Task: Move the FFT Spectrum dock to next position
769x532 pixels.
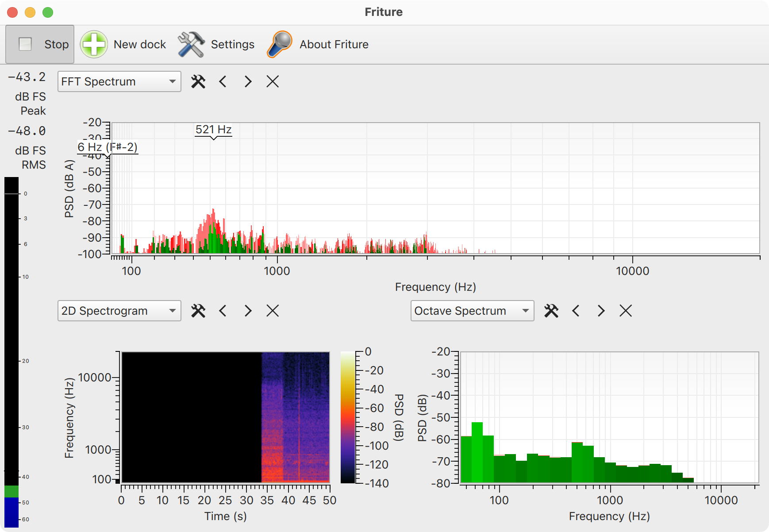Action: click(248, 81)
